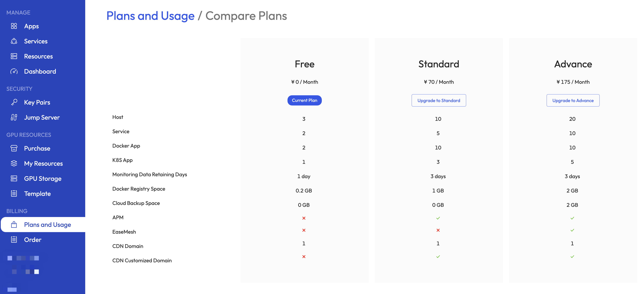Select Jump Server in the sidebar

(x=42, y=117)
